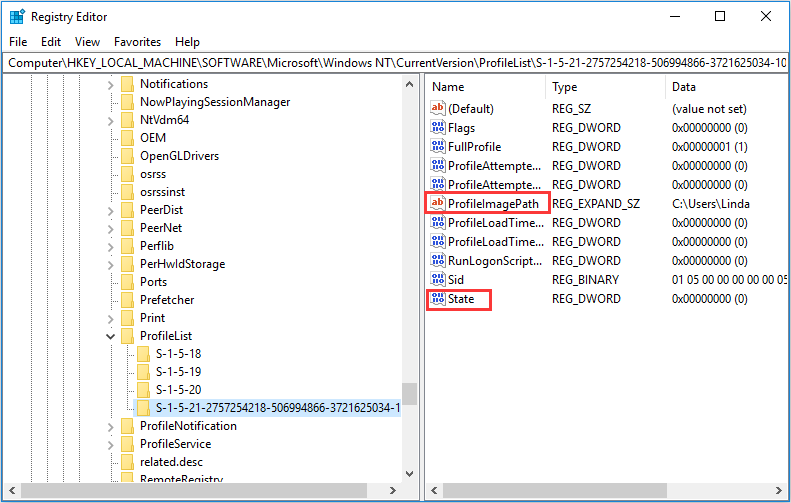Click the REG_SZ type cell
The width and height of the screenshot is (791, 503).
[571, 109]
